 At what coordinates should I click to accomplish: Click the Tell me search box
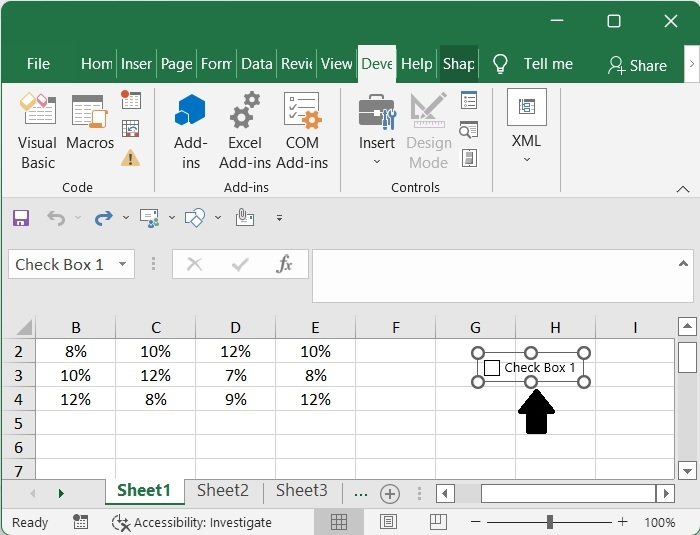pos(533,64)
